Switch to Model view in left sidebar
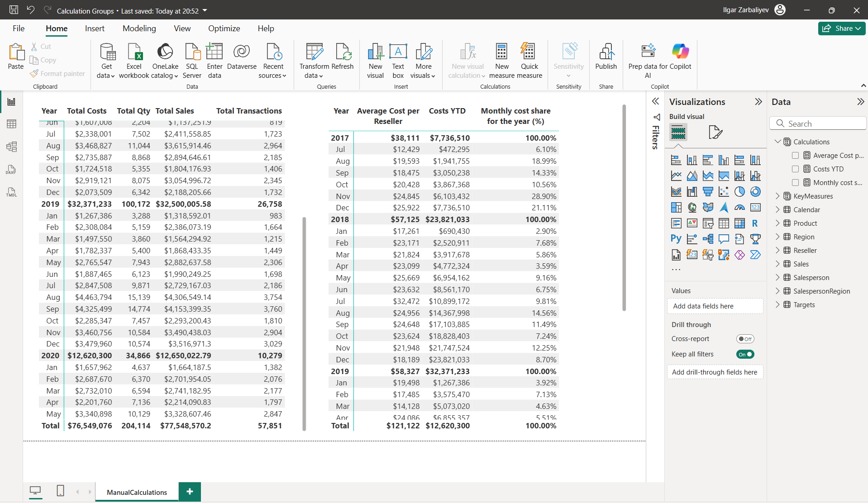868x503 pixels. coord(12,147)
